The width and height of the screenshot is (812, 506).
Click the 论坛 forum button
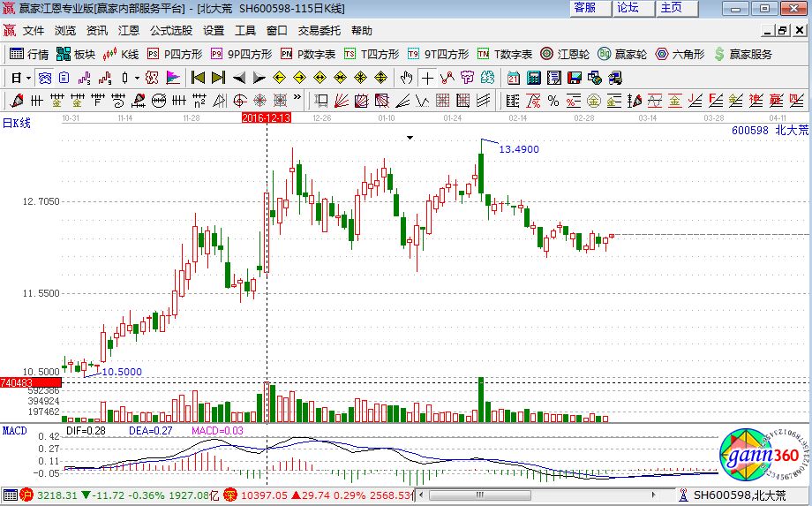628,8
